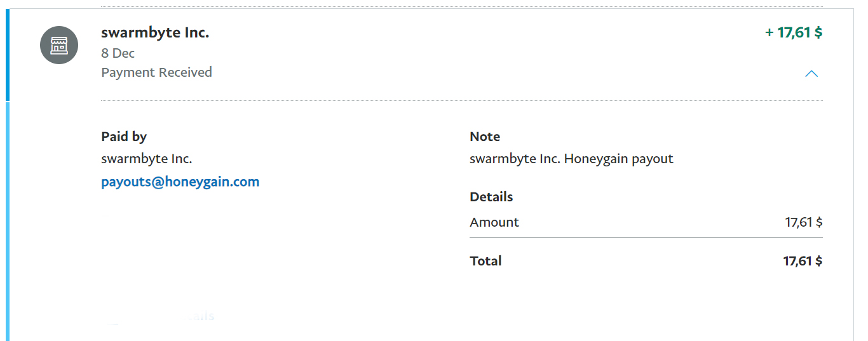Select the green + 17,61 $ amount

click(794, 32)
